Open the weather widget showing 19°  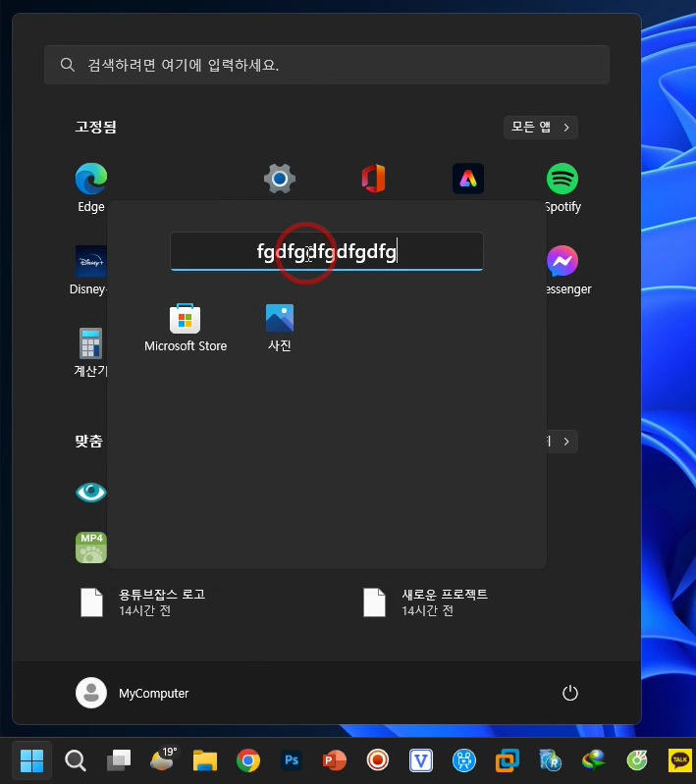point(163,760)
